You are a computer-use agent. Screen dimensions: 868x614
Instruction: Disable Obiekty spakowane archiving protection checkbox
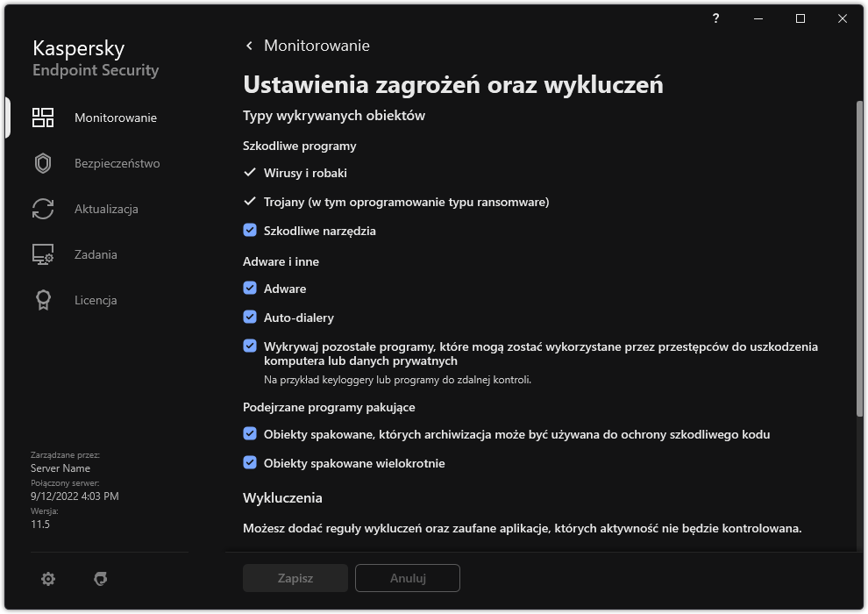[249, 433]
